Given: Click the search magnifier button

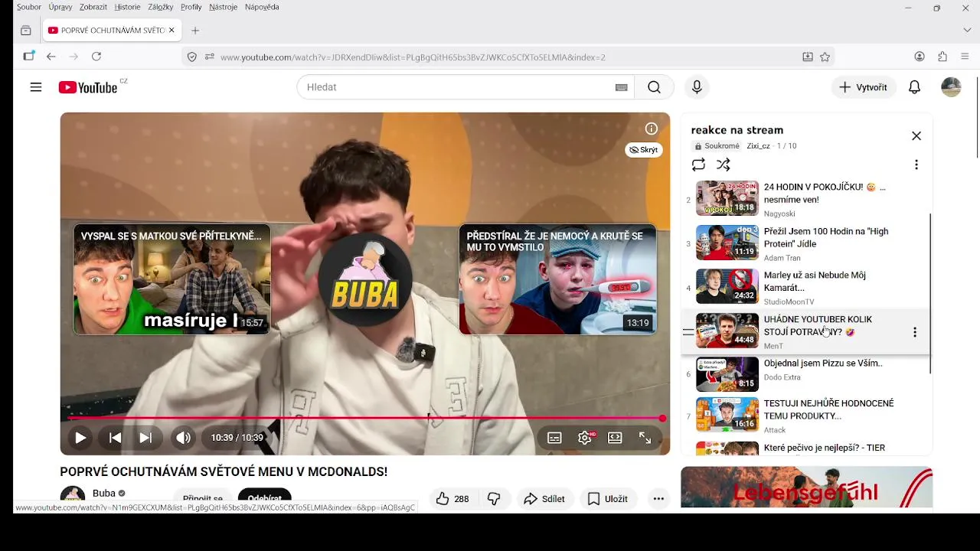Looking at the screenshot, I should (x=654, y=87).
